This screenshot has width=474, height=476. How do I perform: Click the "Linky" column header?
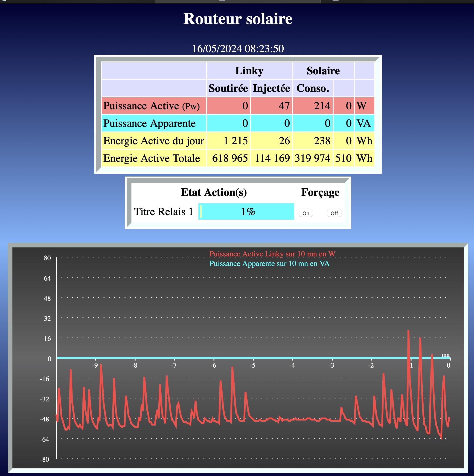point(249,71)
